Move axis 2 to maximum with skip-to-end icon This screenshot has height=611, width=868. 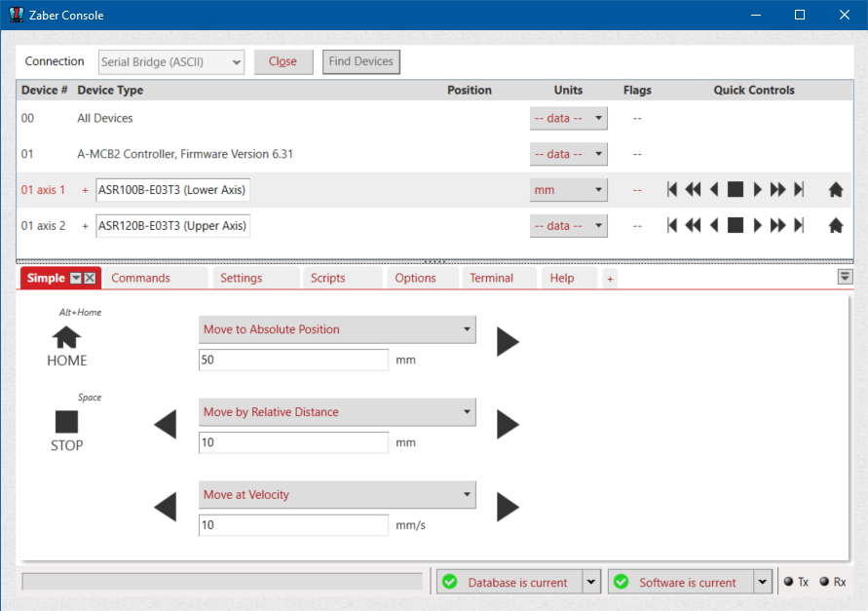point(798,225)
